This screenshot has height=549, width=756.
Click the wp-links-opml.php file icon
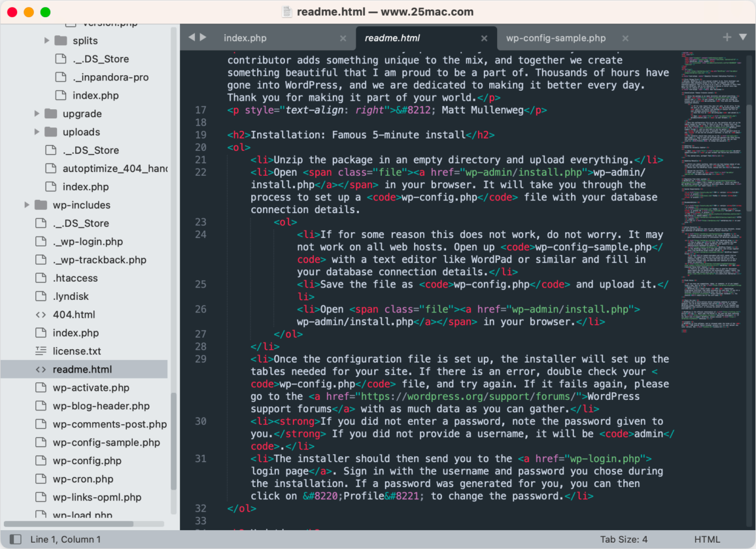pos(41,497)
